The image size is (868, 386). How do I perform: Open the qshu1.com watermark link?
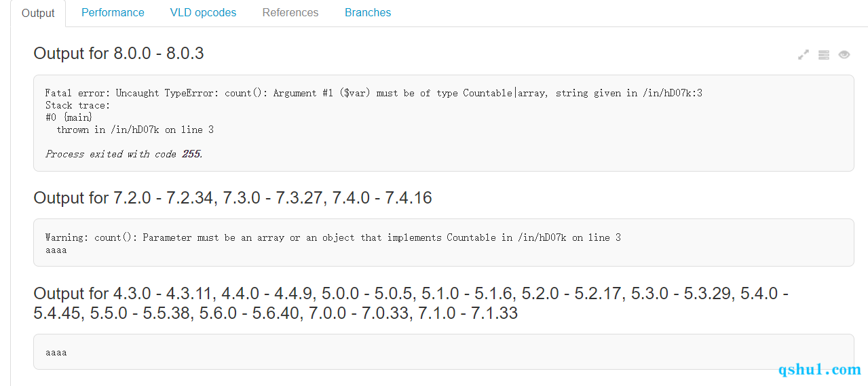point(820,370)
